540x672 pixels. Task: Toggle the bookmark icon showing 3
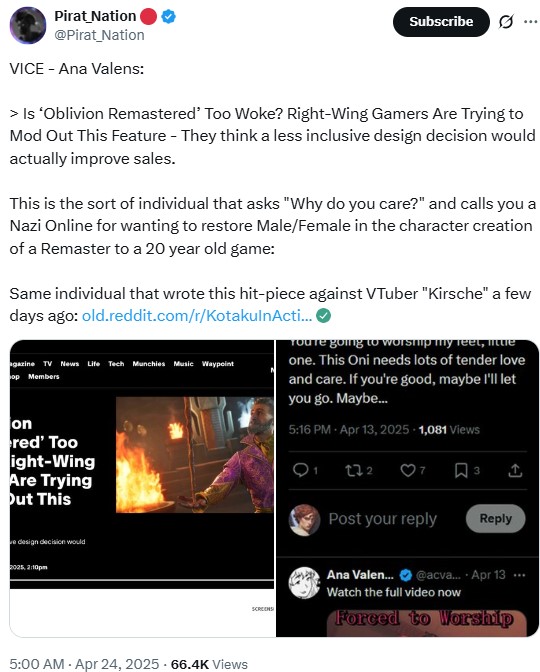(461, 471)
